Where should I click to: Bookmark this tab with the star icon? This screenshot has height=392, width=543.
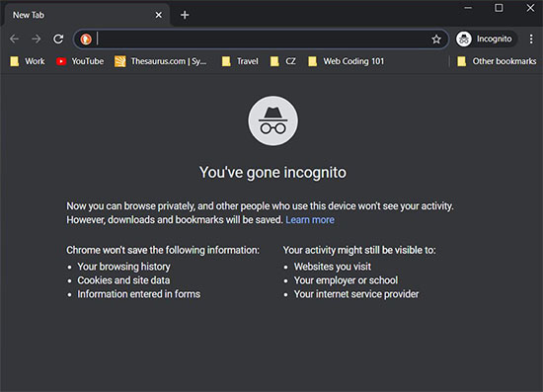(436, 39)
